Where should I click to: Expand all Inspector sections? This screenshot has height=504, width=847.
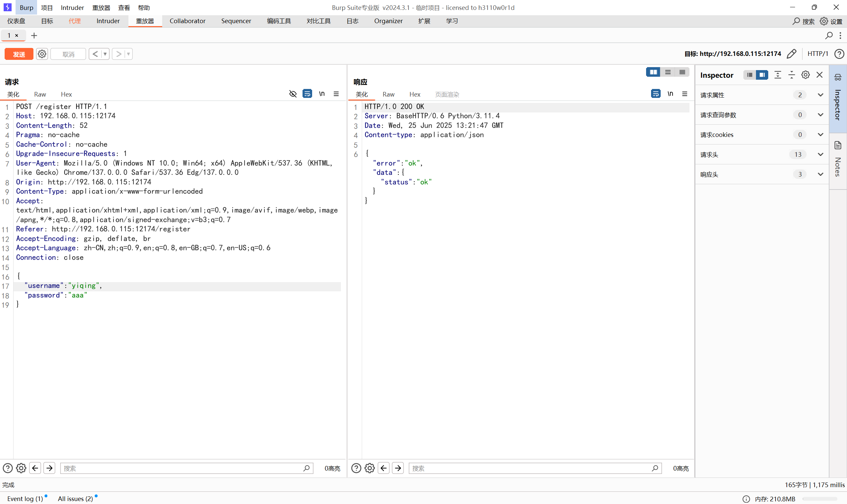pos(778,75)
